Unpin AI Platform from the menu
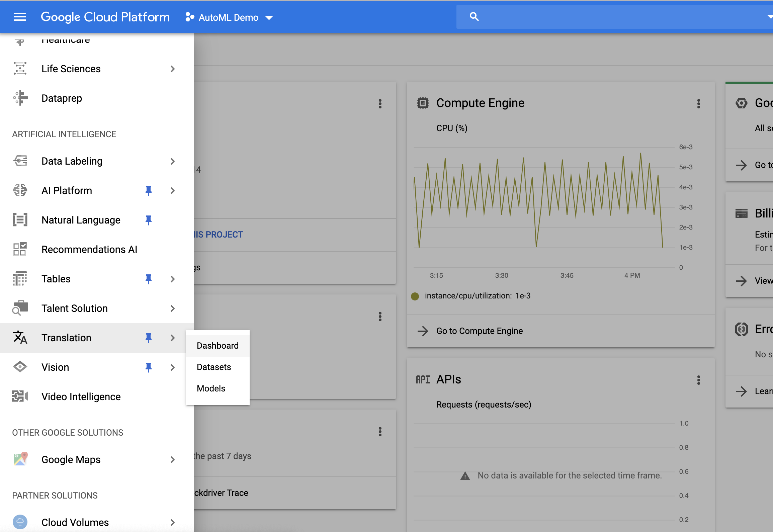Screen dimensions: 773x532 [x=148, y=190]
